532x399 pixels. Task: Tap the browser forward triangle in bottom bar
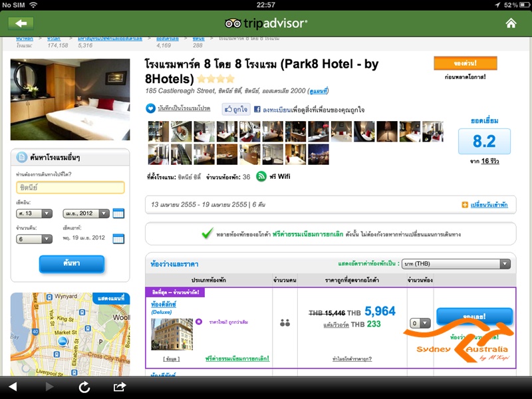49,386
